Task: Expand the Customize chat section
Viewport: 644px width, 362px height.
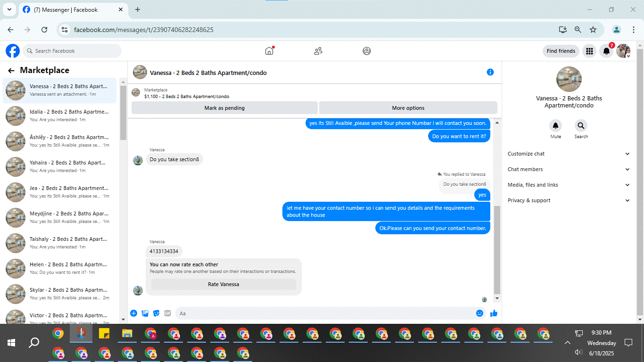Action: click(x=569, y=154)
